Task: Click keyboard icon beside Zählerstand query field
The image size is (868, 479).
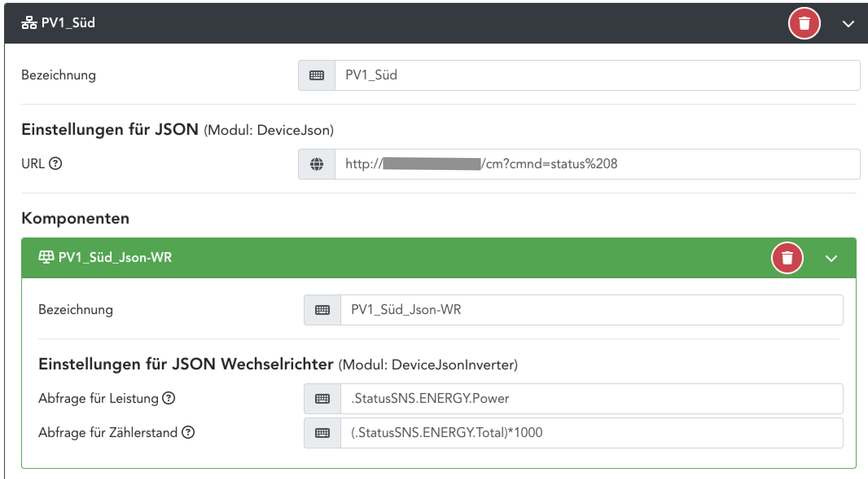Action: [x=322, y=433]
